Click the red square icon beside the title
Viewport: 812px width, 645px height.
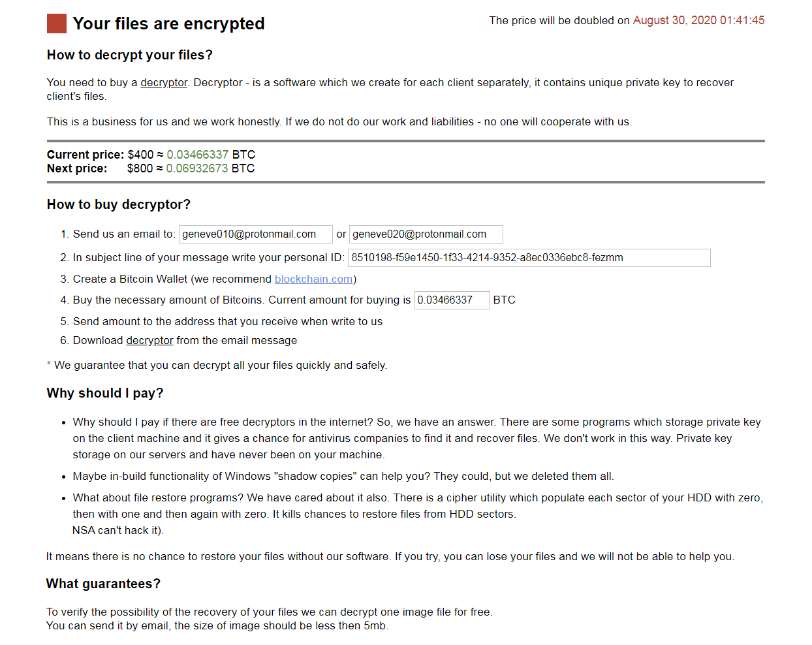(x=57, y=24)
